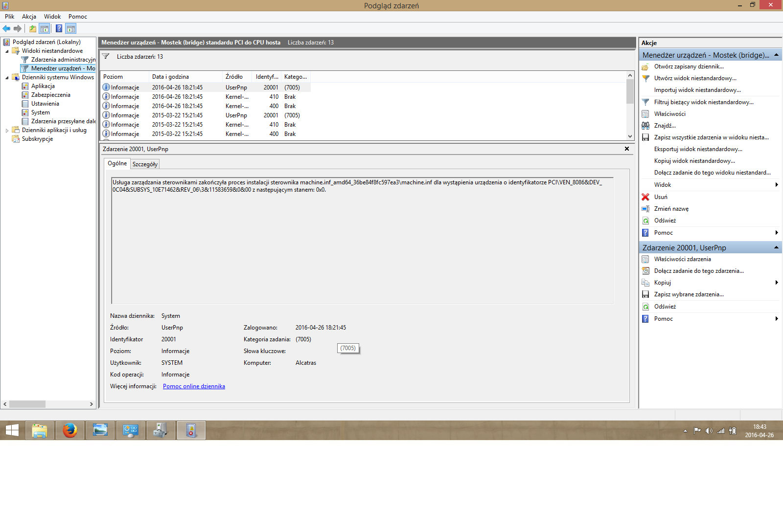Select the Aplikacja log
Image resolution: width=783 pixels, height=532 pixels.
pos(43,86)
